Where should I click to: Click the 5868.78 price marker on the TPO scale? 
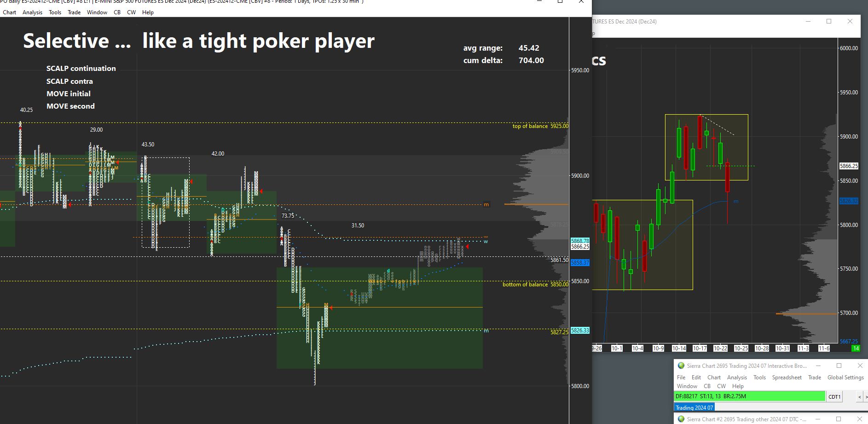pyautogui.click(x=580, y=241)
